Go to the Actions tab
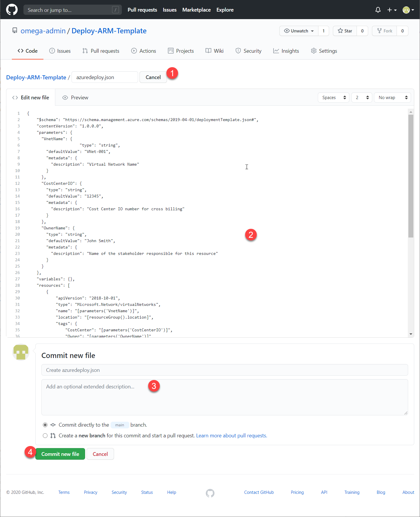 pos(144,51)
